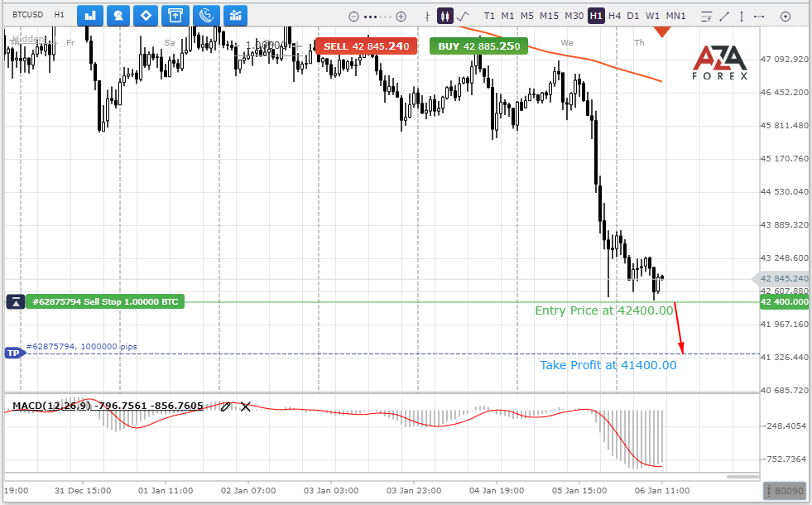Click the 41 326.440 price scale label
This screenshot has width=812, height=505.
(x=784, y=358)
